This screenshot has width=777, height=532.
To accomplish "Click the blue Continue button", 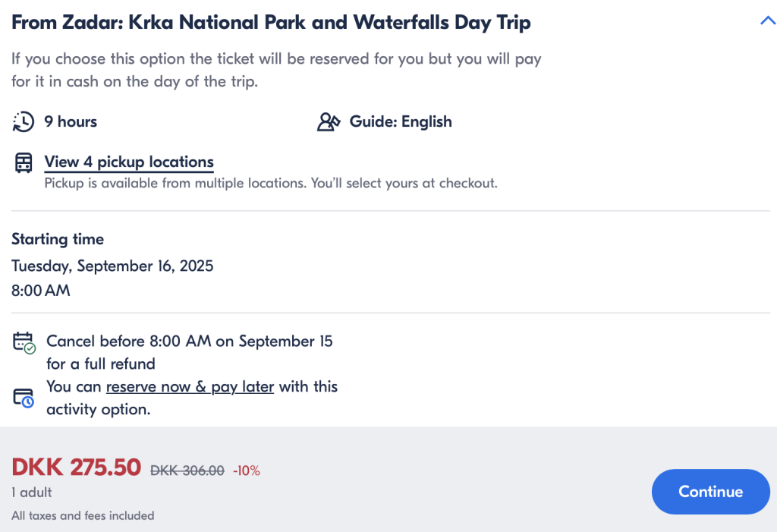I will [710, 491].
